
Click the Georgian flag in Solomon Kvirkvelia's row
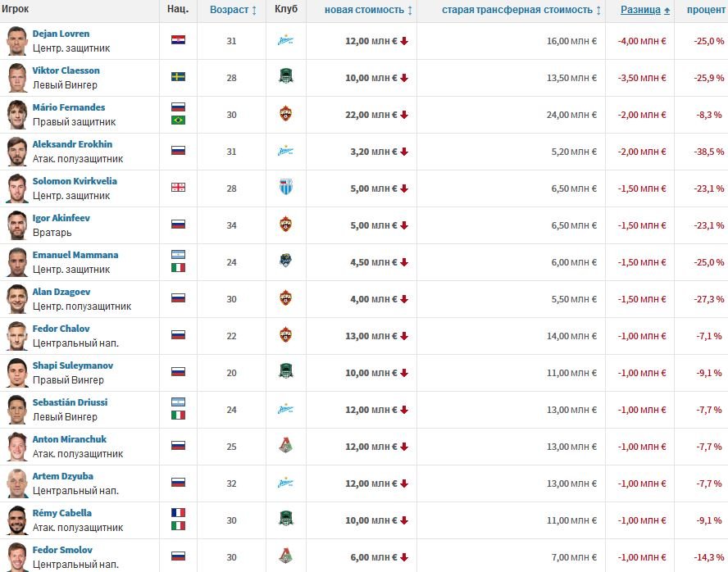tap(178, 188)
